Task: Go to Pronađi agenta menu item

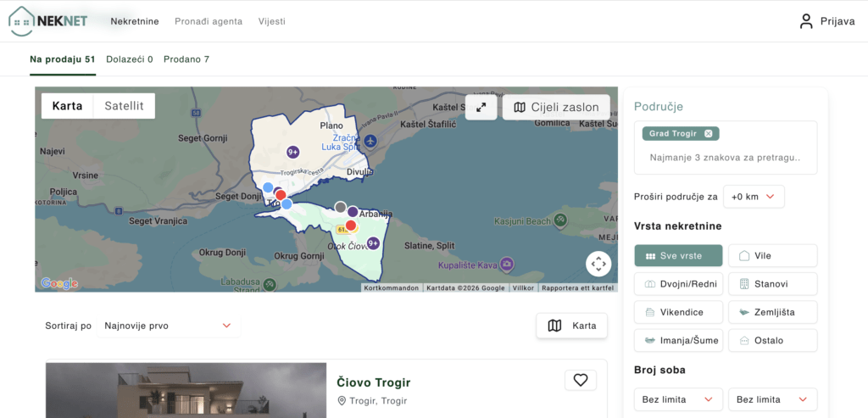Action: coord(208,21)
